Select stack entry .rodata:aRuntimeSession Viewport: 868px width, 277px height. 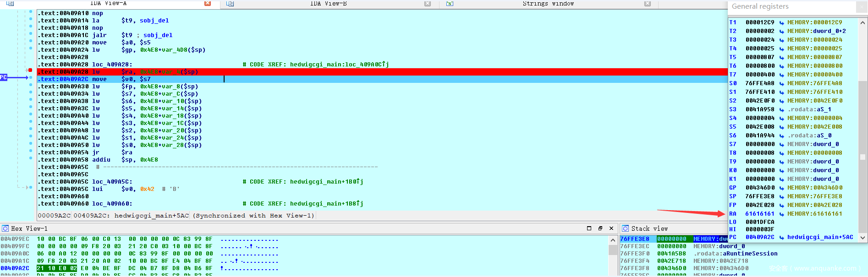(736, 254)
